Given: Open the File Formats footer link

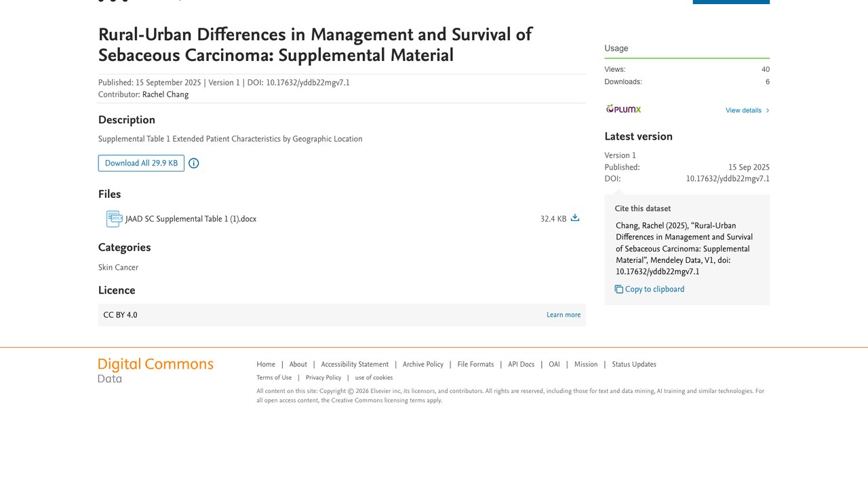Looking at the screenshot, I should pyautogui.click(x=476, y=365).
